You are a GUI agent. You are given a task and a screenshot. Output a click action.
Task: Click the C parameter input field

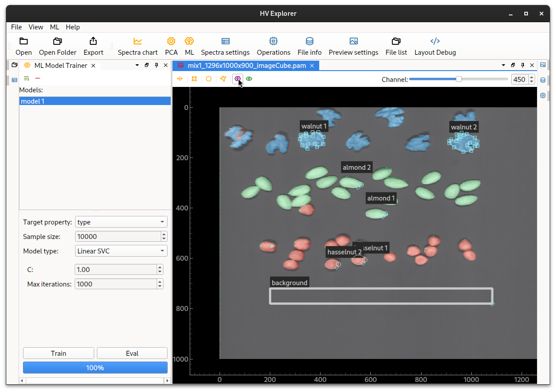116,269
